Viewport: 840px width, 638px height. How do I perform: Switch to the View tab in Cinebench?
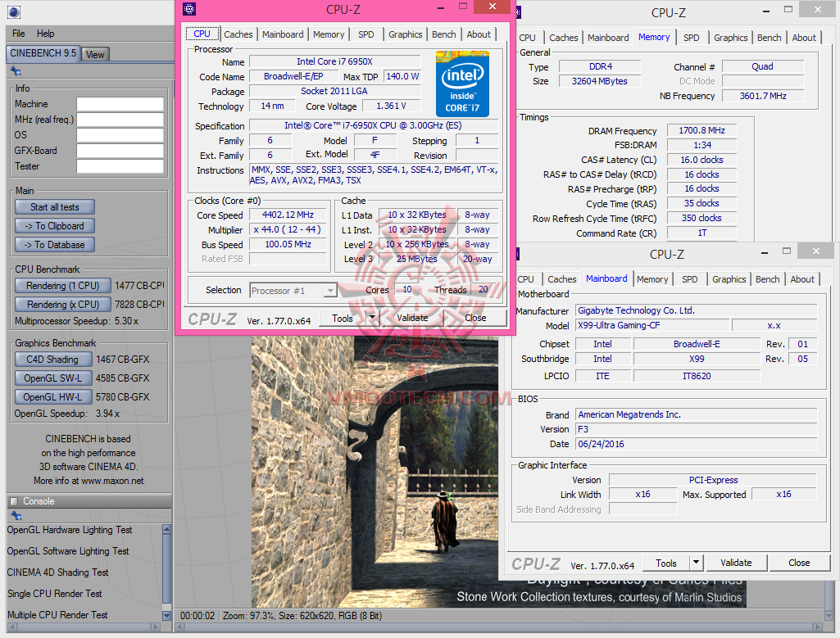pyautogui.click(x=95, y=55)
